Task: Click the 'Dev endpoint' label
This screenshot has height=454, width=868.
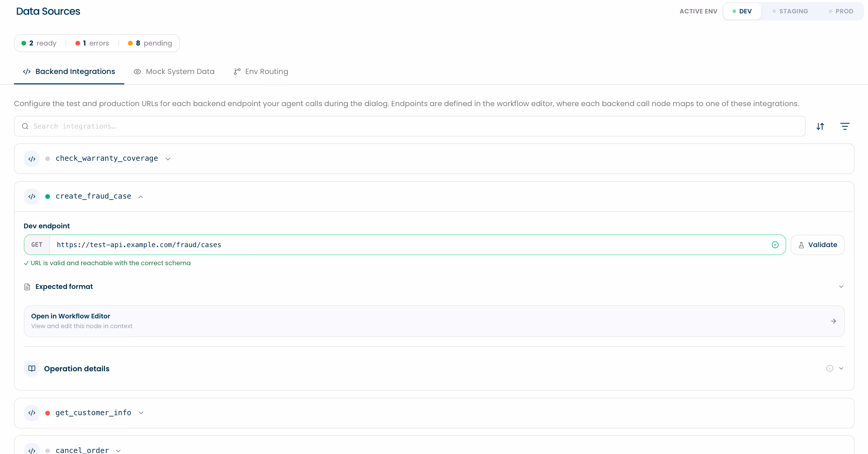Action: (x=47, y=226)
